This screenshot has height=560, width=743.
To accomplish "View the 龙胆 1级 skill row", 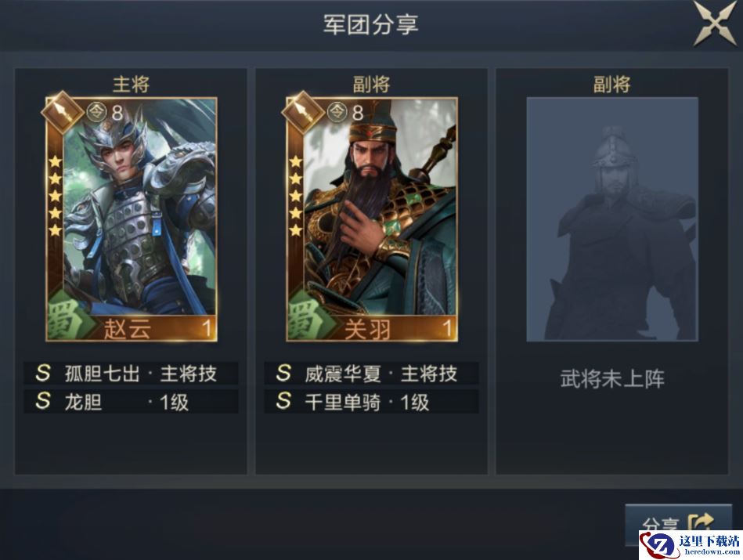I will pos(132,402).
